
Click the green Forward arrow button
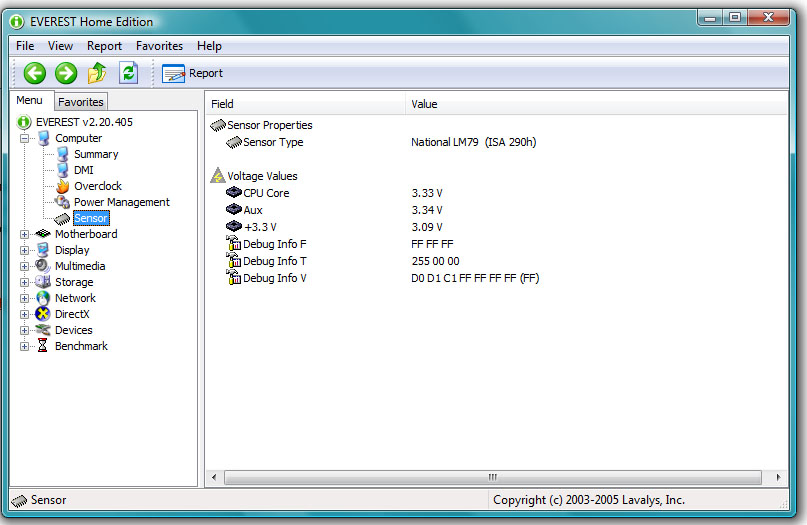point(66,73)
